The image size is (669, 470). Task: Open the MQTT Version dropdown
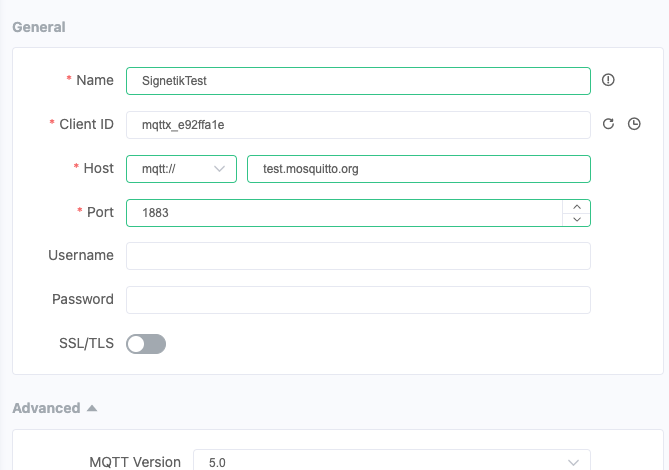(x=391, y=462)
